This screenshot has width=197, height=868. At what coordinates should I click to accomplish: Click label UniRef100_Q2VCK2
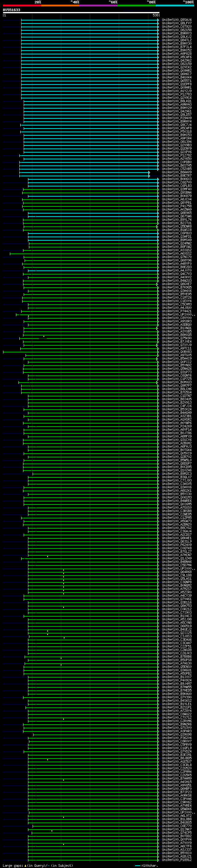[x=176, y=67]
